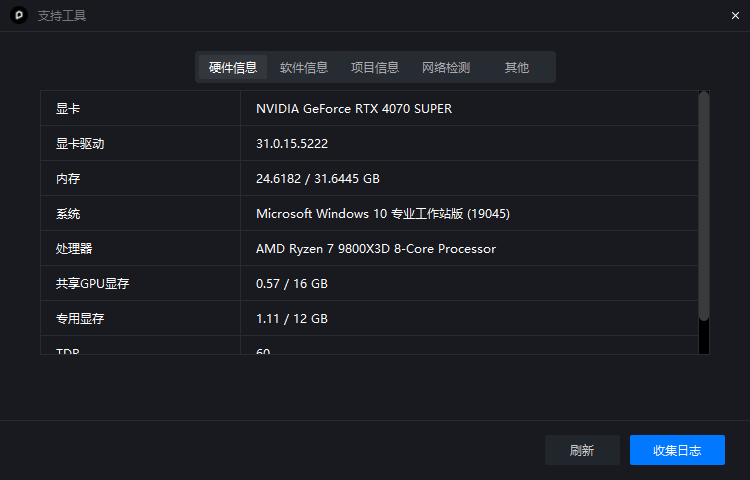750x480 pixels.
Task: Click the 处理器 row label
Action: (74, 249)
